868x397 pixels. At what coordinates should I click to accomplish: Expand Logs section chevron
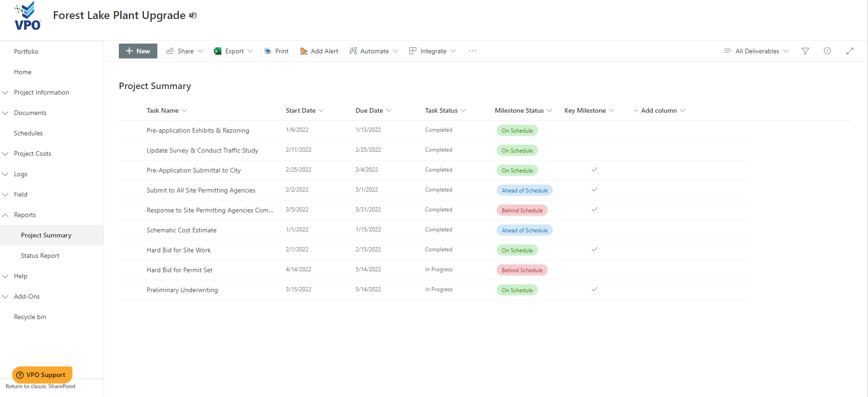6,174
